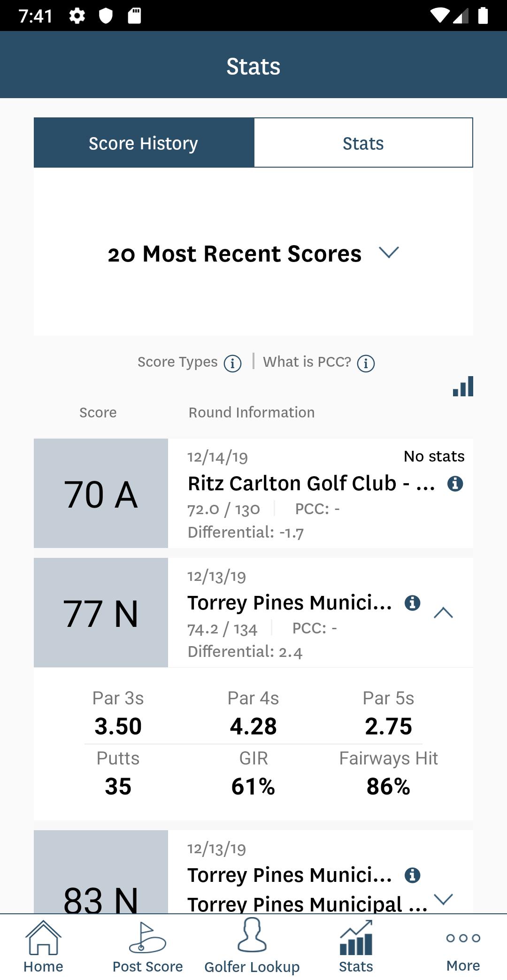Viewport: 507px width, 980px height.
Task: Select the Score History tab
Action: [144, 143]
